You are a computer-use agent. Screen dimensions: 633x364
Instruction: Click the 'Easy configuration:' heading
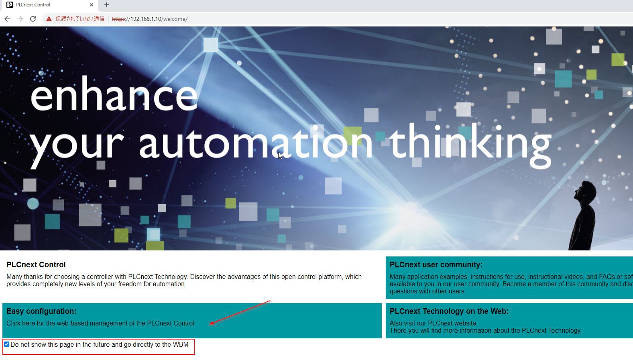41,311
